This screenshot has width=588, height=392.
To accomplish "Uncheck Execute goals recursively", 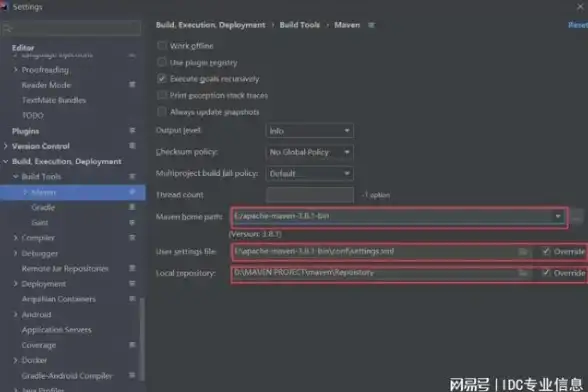I will tap(162, 78).
